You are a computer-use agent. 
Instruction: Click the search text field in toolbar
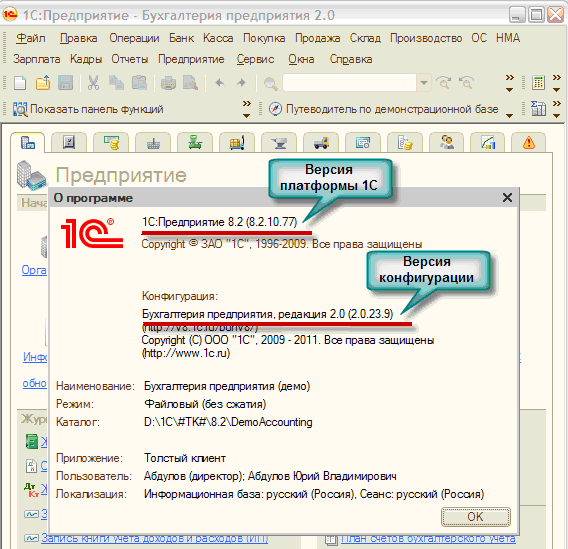[x=349, y=83]
